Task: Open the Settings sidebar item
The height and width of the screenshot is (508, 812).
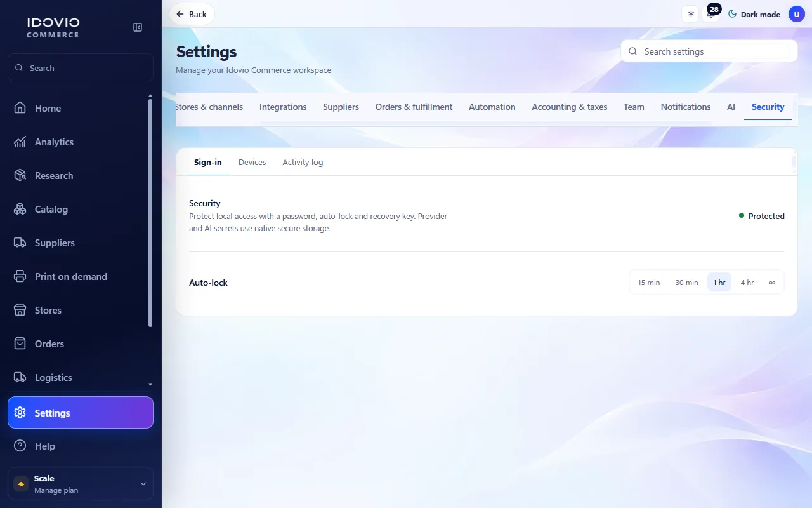Action: [x=81, y=413]
